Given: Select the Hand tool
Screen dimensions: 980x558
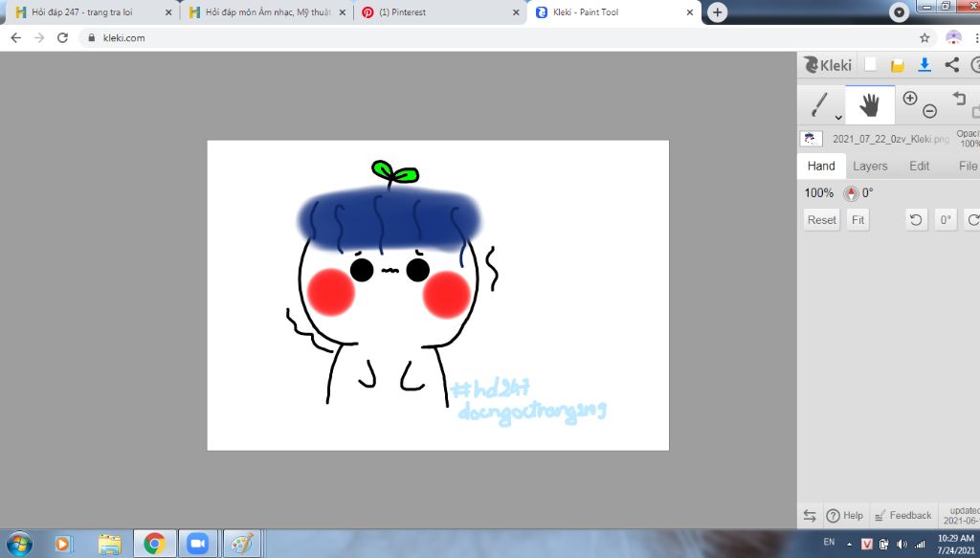Looking at the screenshot, I should tap(869, 105).
